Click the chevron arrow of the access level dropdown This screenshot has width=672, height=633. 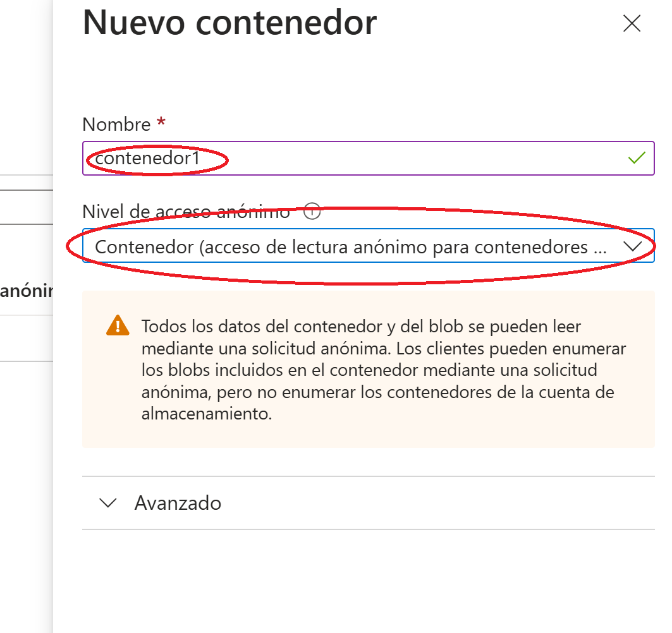pyautogui.click(x=632, y=246)
